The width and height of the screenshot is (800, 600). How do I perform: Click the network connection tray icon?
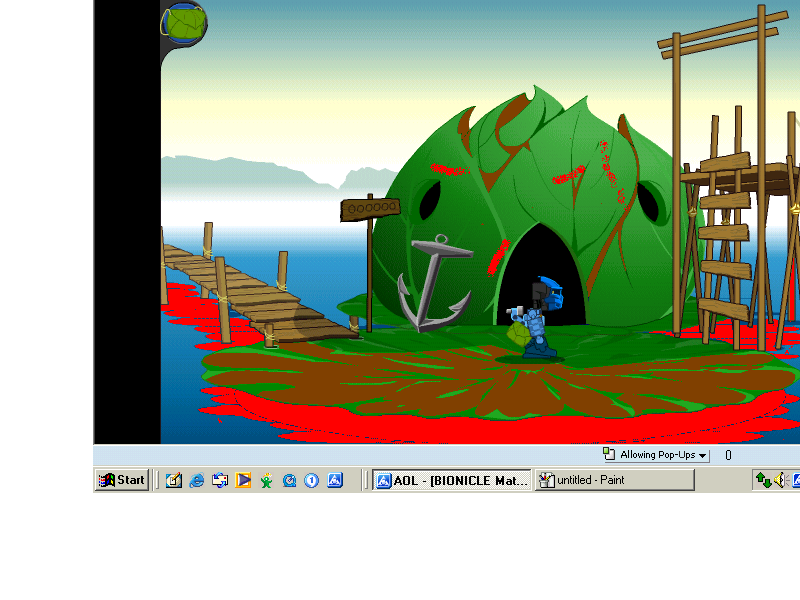point(763,480)
